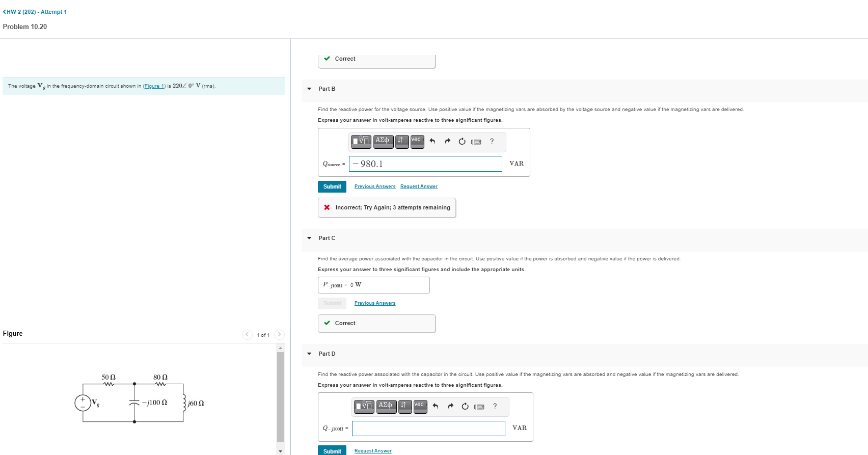
Task: Open help for Part B answer box
Action: pyautogui.click(x=492, y=141)
